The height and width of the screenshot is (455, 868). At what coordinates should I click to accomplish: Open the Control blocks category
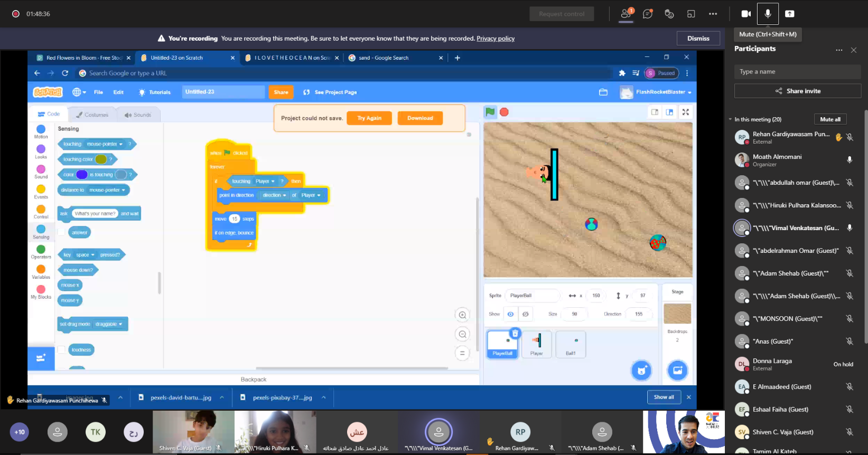[x=41, y=212]
